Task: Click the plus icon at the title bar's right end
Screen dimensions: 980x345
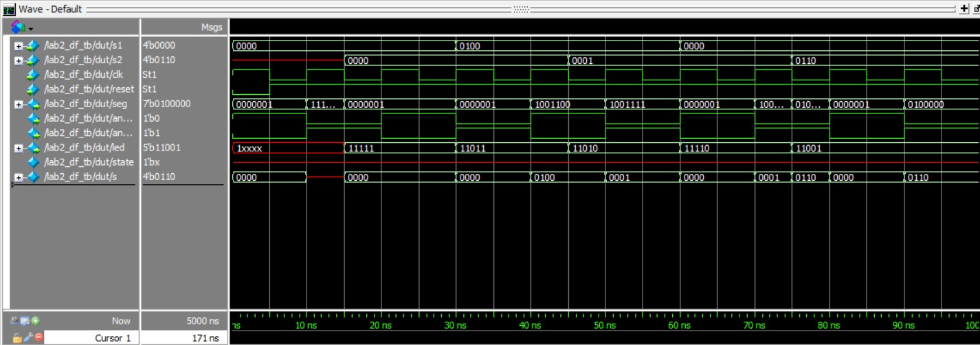Action: click(963, 9)
